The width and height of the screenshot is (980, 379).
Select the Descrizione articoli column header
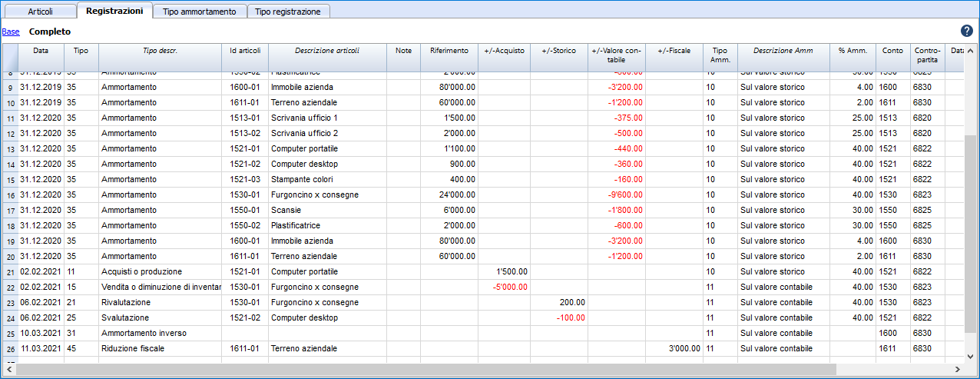(x=327, y=51)
